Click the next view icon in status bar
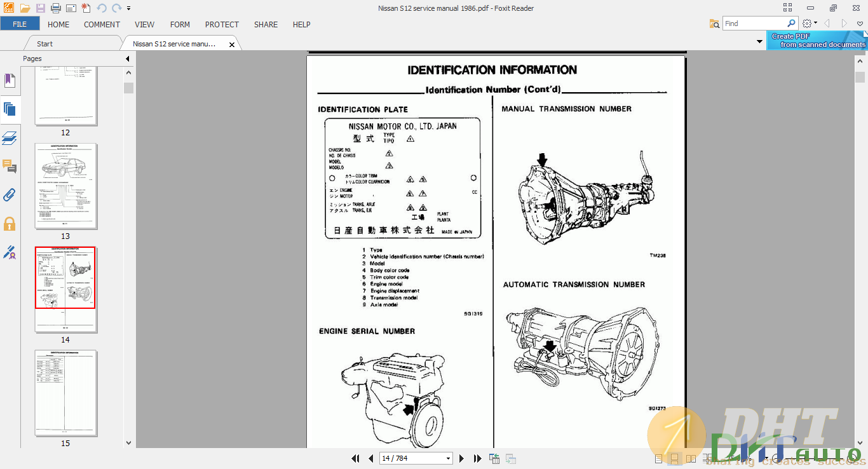The image size is (868, 469). 510,458
